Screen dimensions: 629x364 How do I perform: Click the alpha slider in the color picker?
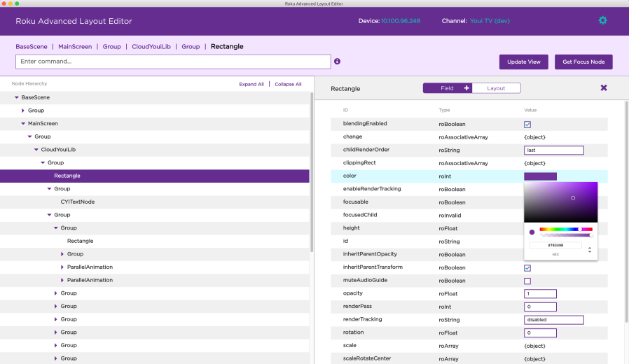(x=566, y=235)
